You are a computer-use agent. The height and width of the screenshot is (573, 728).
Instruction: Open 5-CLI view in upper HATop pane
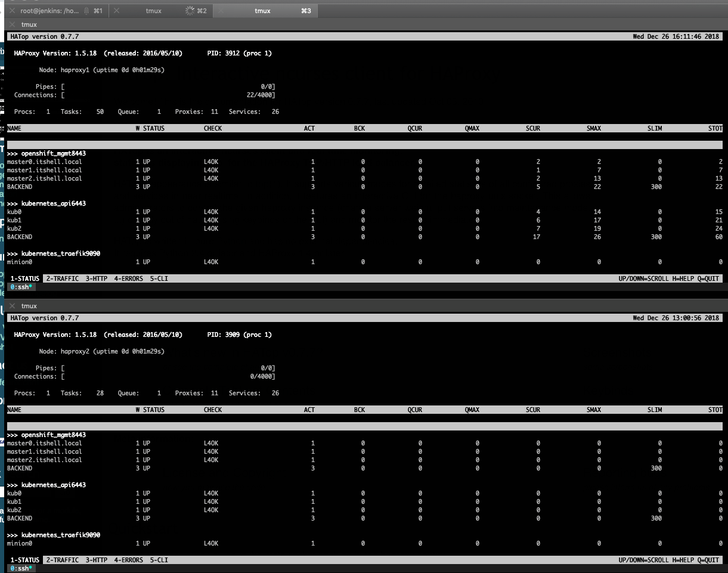click(159, 278)
